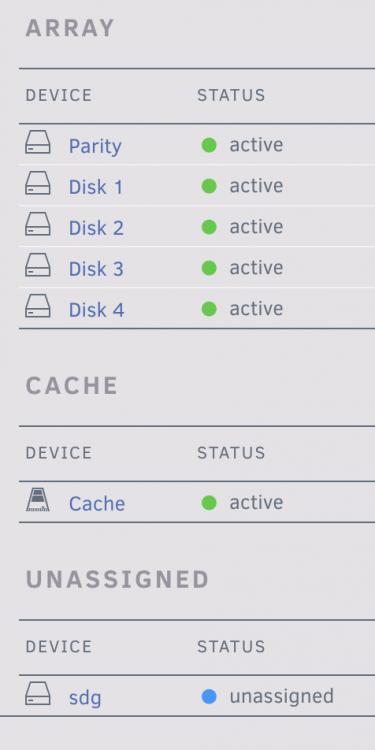Click the Parity drive icon
This screenshot has height=750, width=375.
pyautogui.click(x=38, y=142)
